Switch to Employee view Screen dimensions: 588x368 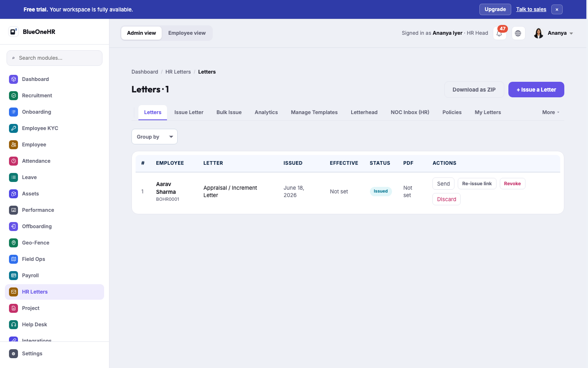(x=187, y=33)
